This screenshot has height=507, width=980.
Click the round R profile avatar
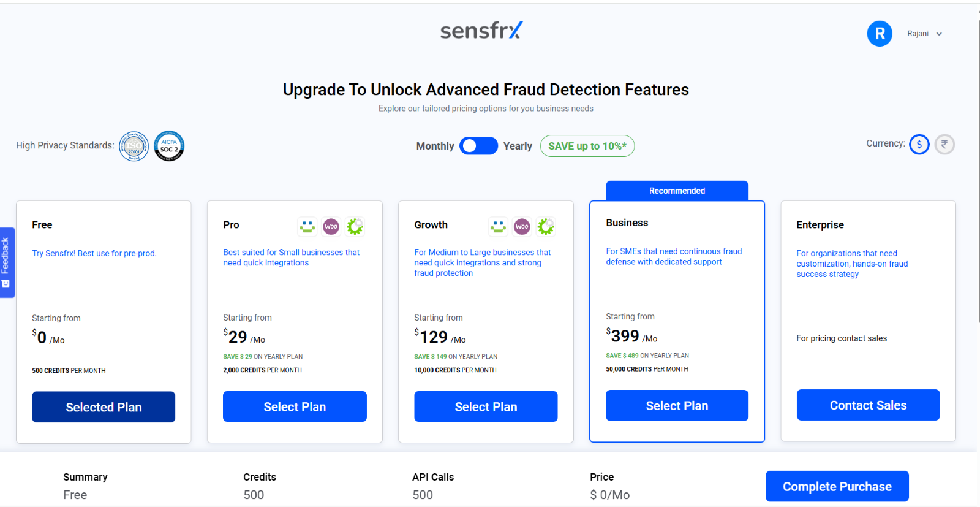[x=880, y=34]
